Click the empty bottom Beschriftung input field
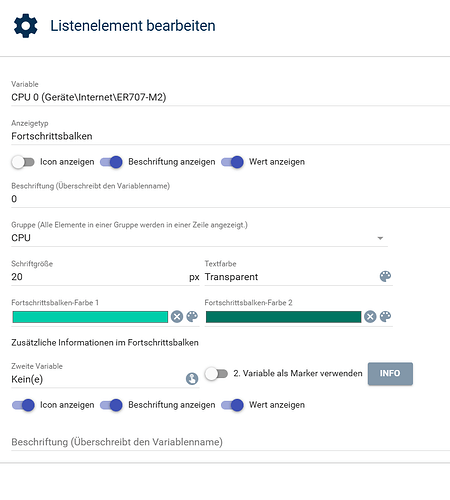This screenshot has width=450, height=500. coord(230,442)
